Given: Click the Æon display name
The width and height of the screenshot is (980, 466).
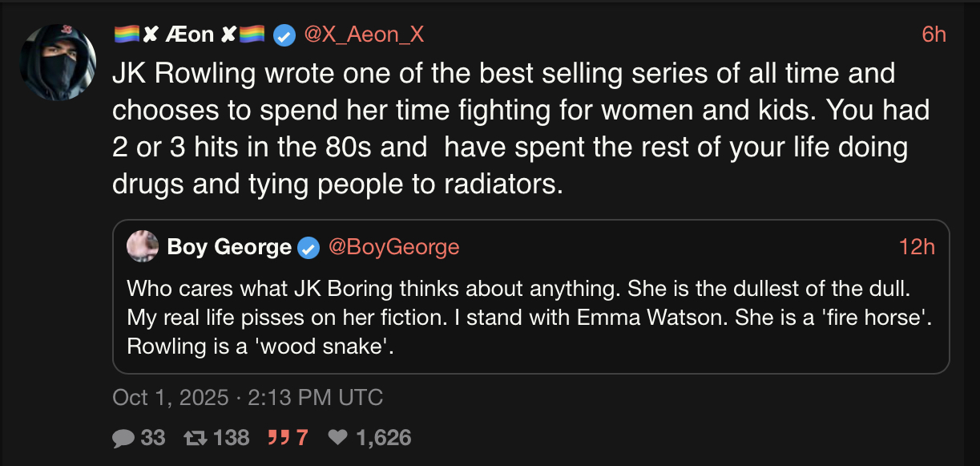Looking at the screenshot, I should coord(189,34).
